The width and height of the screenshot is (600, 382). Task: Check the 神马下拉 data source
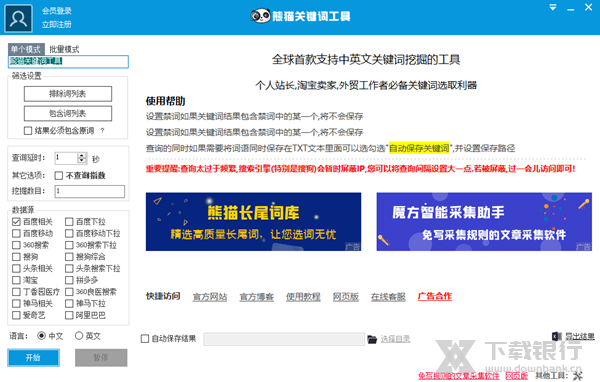pos(69,304)
